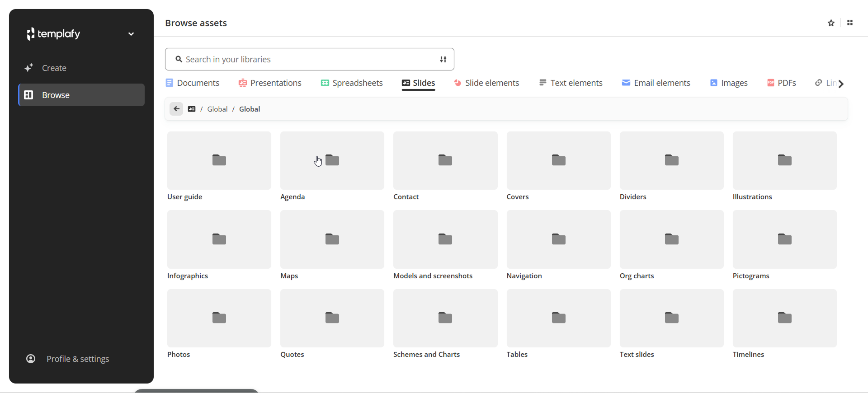Expand the Templafy workspace dropdown chevron
Viewport: 868px width, 393px height.
coord(131,34)
